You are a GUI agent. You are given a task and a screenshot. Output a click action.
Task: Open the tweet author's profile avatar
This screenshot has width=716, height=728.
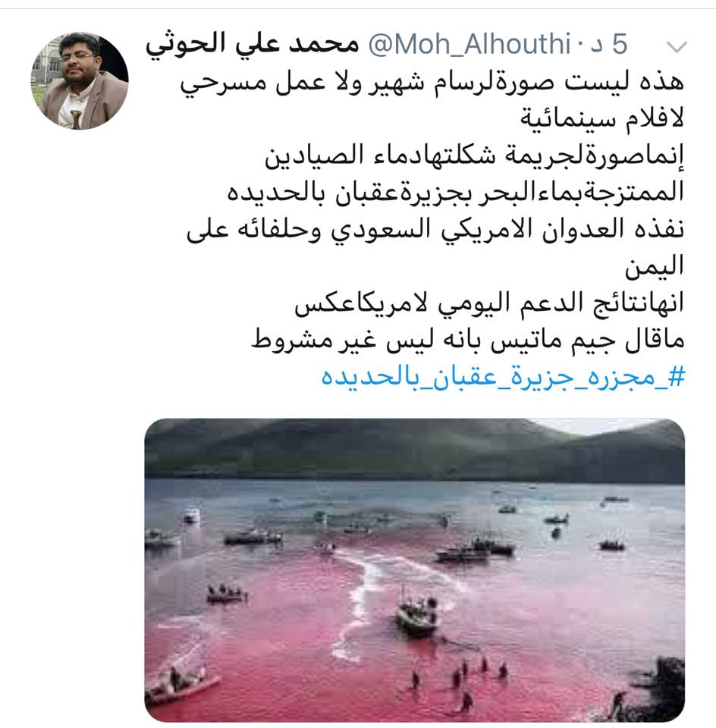[80, 81]
